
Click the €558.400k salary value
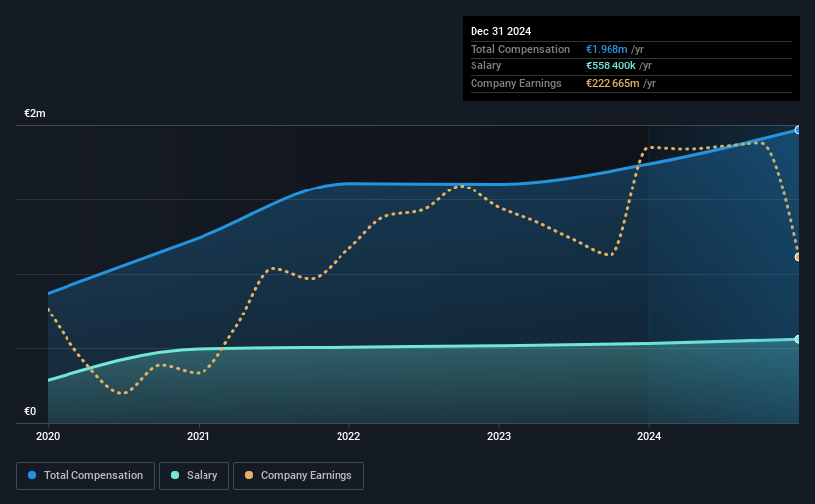(x=611, y=66)
